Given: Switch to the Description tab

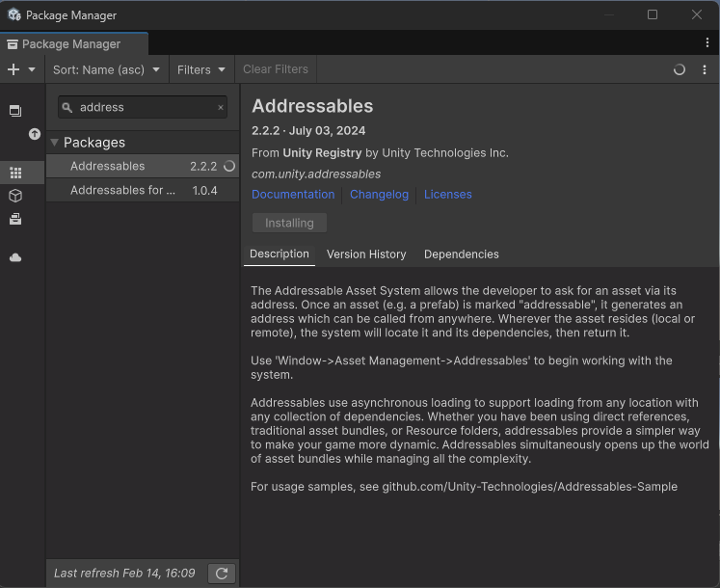Looking at the screenshot, I should point(280,254).
